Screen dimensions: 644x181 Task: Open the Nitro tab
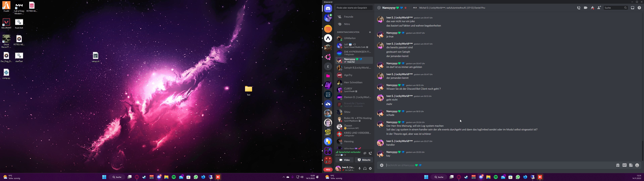347,24
